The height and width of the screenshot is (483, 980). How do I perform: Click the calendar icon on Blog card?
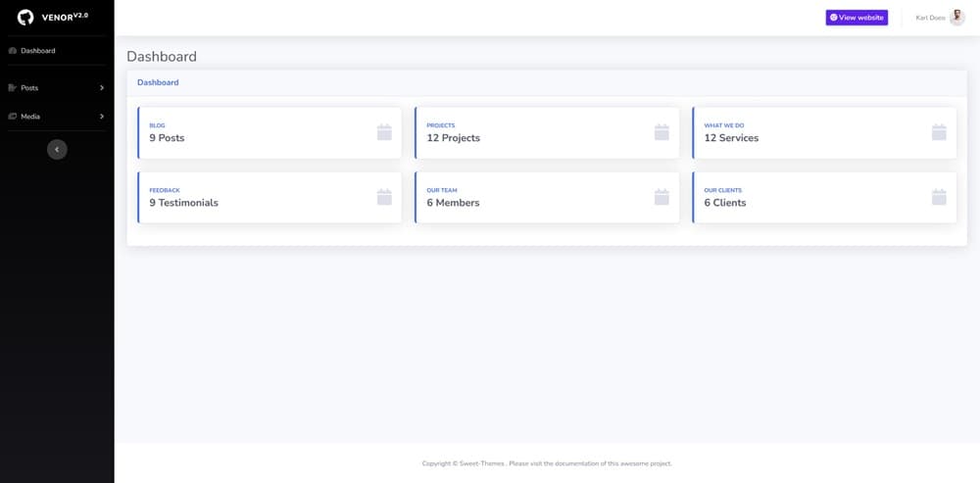coord(384,132)
